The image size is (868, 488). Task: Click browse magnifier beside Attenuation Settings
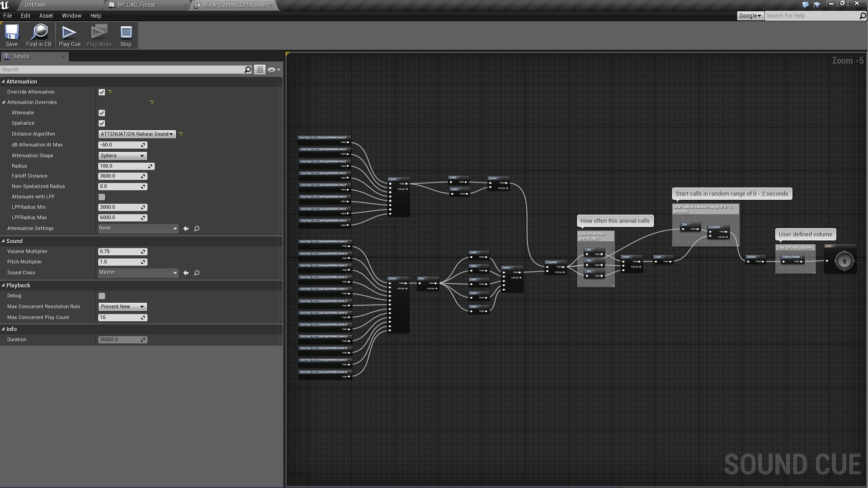[x=197, y=229]
